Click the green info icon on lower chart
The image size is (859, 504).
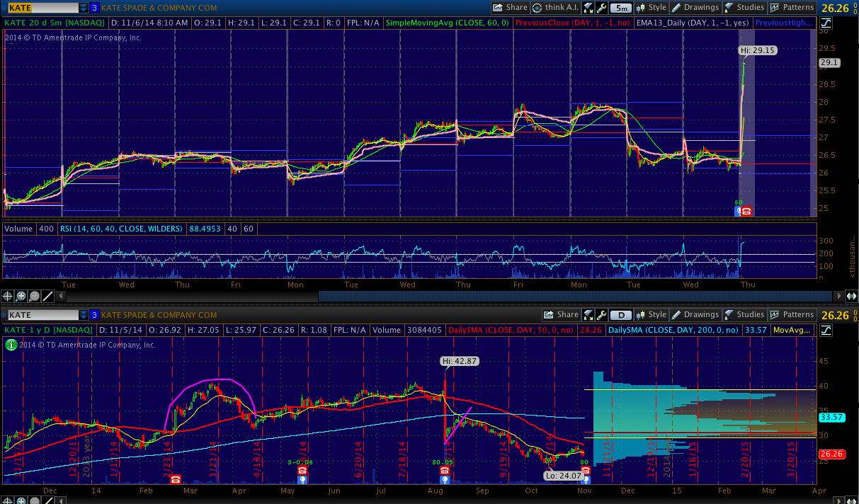point(11,345)
